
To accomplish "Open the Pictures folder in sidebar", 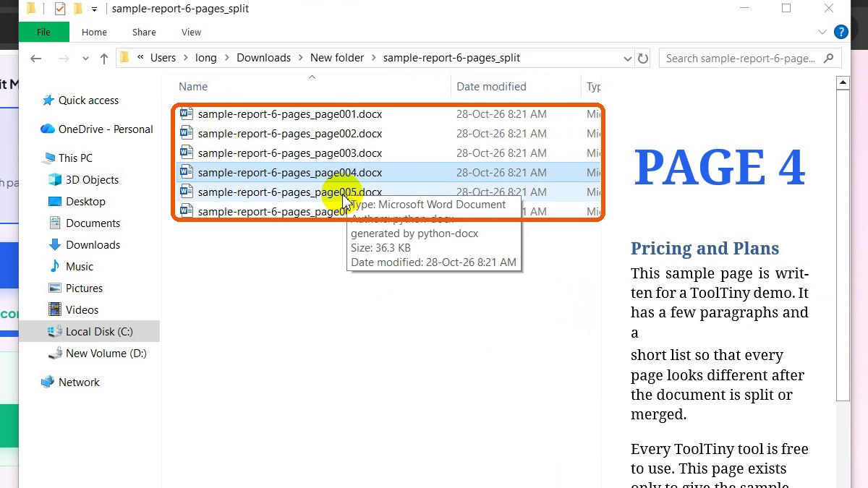I will point(84,288).
